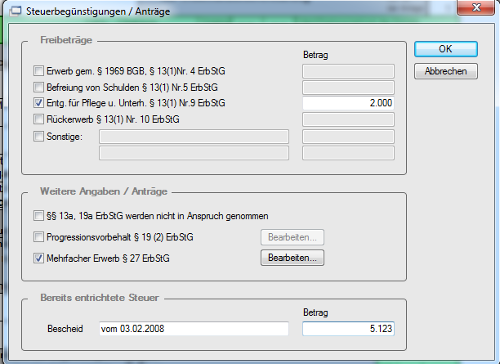Open Bearbeiten for Mehrfacher Erwerb § 27
Viewport: 500px width, 364px height.
(292, 258)
